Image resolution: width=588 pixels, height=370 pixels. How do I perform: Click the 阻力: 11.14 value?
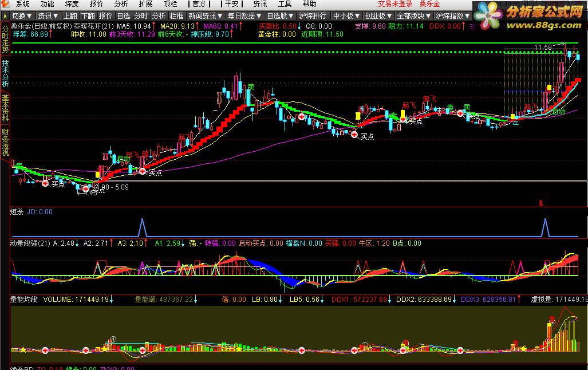coord(406,26)
